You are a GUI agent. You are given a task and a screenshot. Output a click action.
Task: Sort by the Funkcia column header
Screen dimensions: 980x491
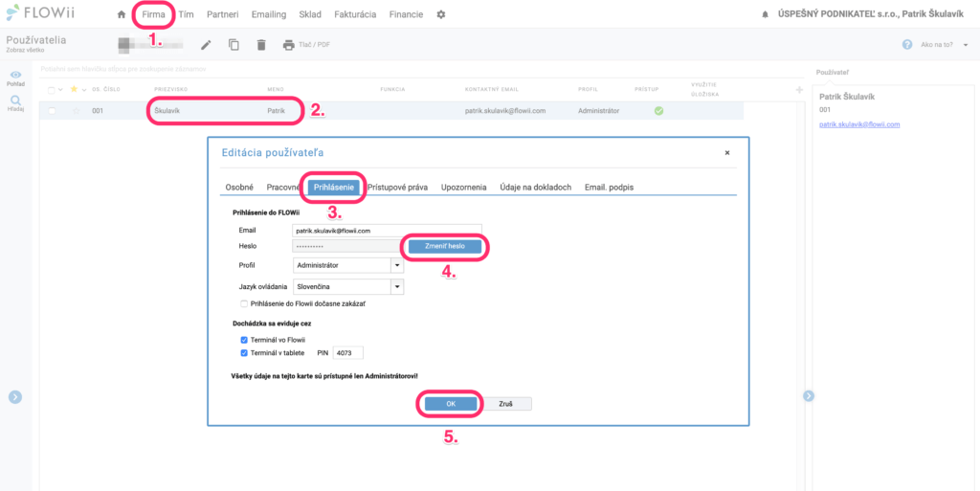coord(393,90)
